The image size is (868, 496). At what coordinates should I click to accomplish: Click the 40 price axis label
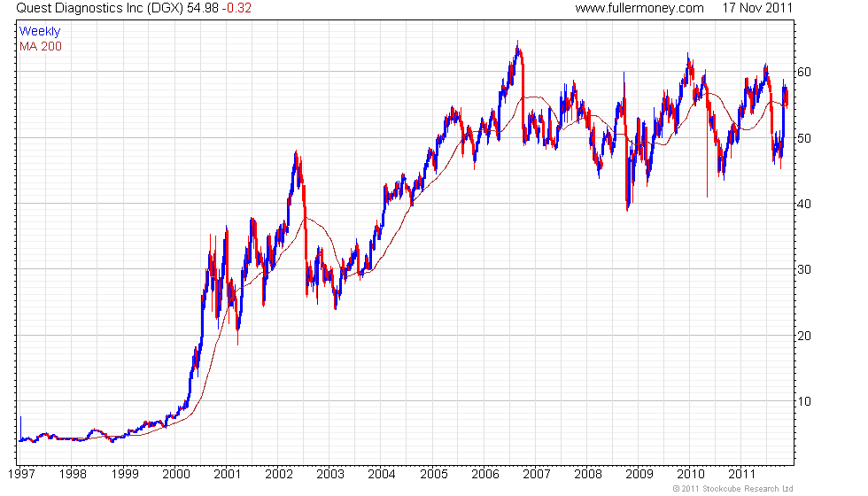click(x=804, y=204)
